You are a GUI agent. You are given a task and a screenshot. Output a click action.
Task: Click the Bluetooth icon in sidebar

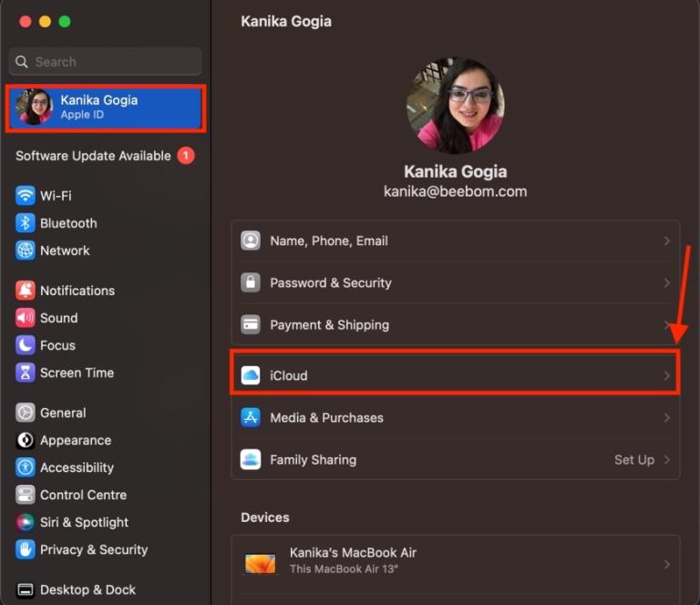tap(25, 223)
